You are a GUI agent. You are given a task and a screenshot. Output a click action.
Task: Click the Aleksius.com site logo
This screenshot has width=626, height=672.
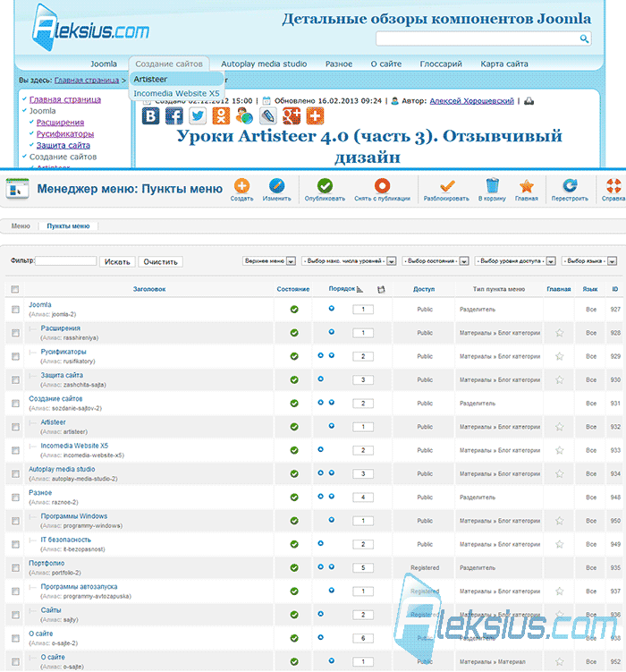pyautogui.click(x=90, y=29)
